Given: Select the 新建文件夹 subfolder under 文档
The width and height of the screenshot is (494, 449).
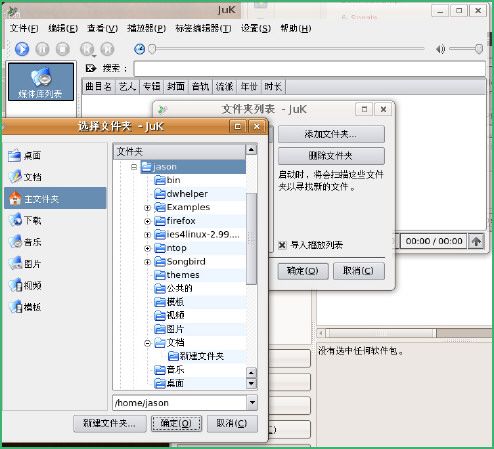Looking at the screenshot, I should (196, 356).
